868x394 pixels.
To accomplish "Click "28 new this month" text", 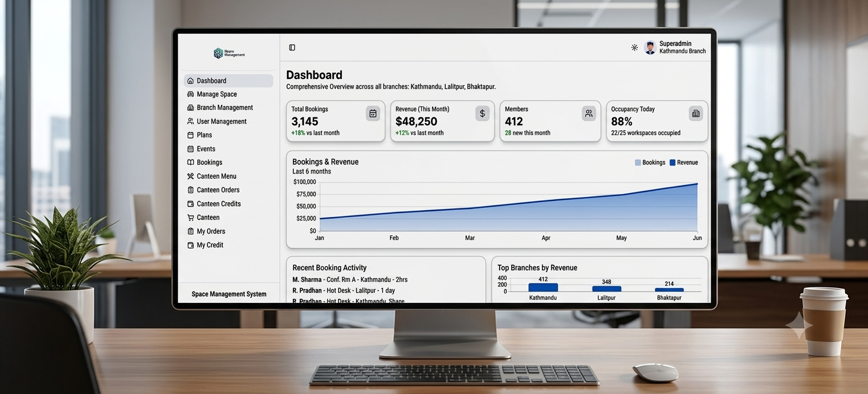I will point(528,133).
